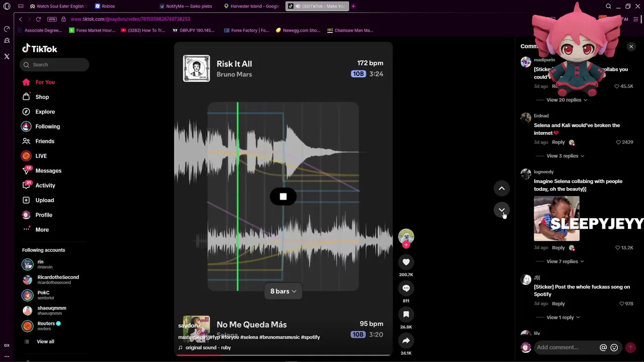Open Profile in the sidebar
This screenshot has width=644, height=362.
click(44, 215)
